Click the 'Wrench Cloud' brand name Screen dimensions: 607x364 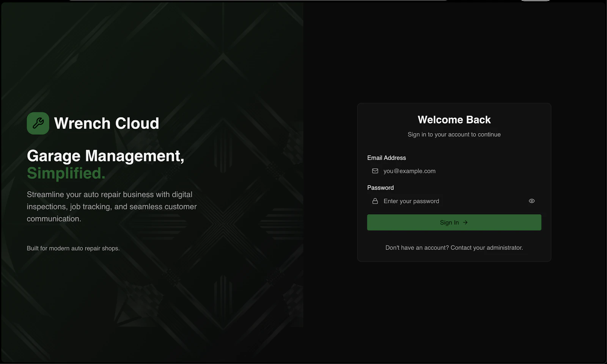pos(107,123)
